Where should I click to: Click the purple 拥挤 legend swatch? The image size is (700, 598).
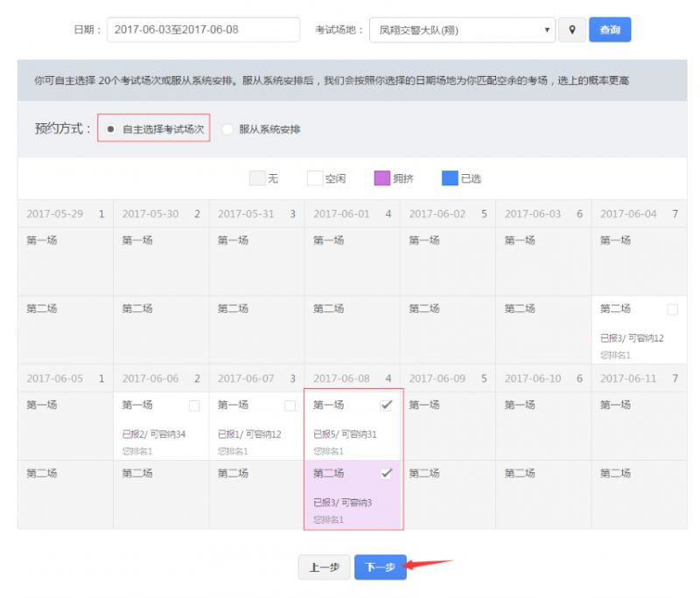pos(381,178)
